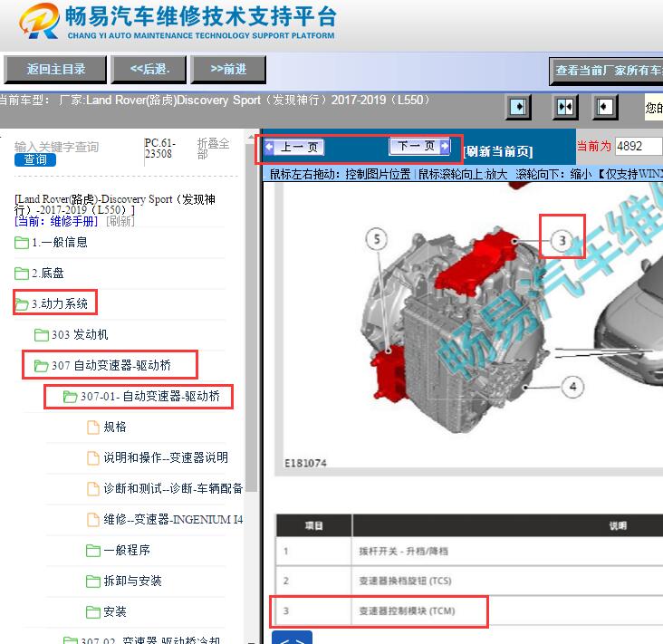Viewport: 663px width, 644px height.
Task: Click the blue code button below table
Action: tap(293, 638)
